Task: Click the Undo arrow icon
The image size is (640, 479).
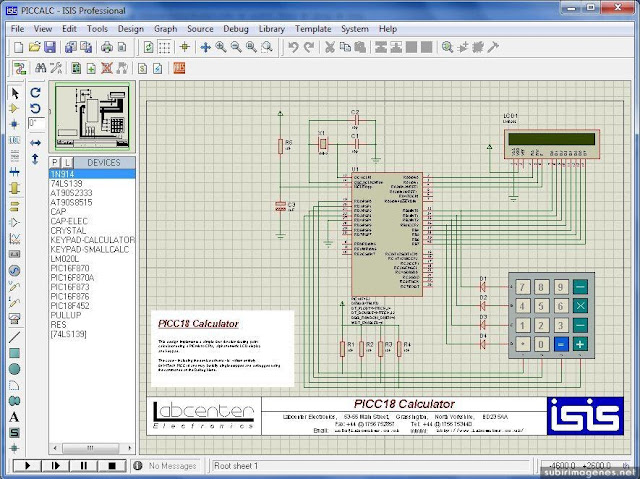Action: click(293, 47)
